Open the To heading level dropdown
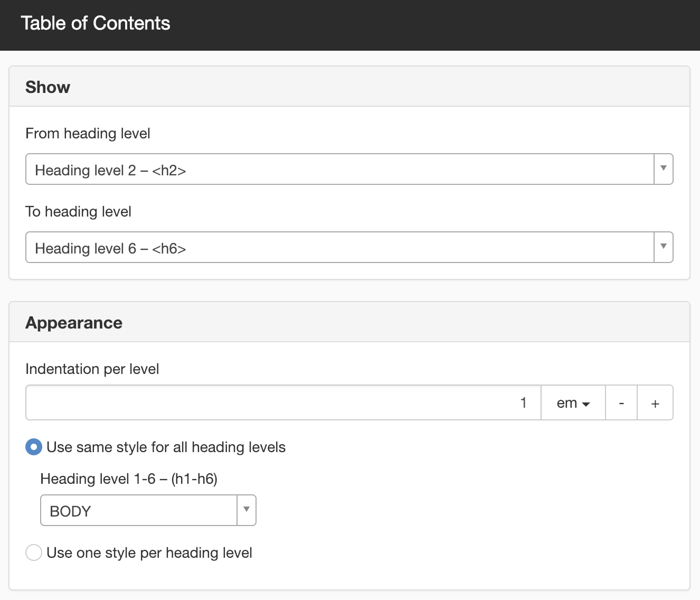 click(x=349, y=247)
